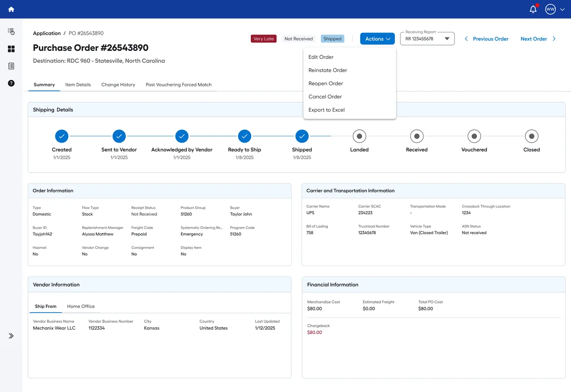
Task: Click the Vendor Information panel header
Action: click(x=159, y=284)
